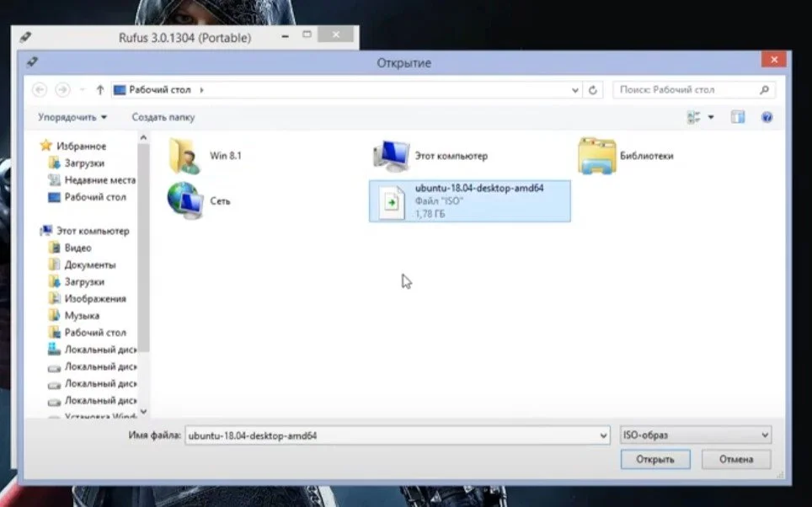Select Рабочий стол under Избранное
Screen dimensions: 812x507
point(95,197)
